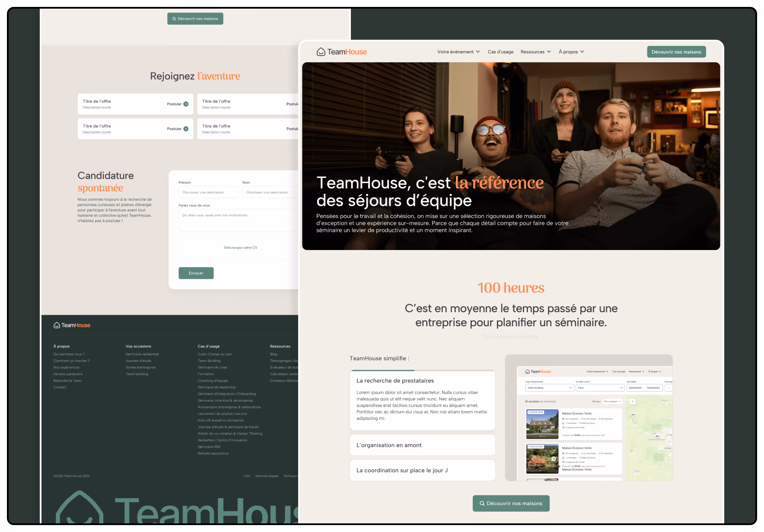Click the search results mockup thumbnail
The width and height of the screenshot is (764, 532).
[x=589, y=418]
